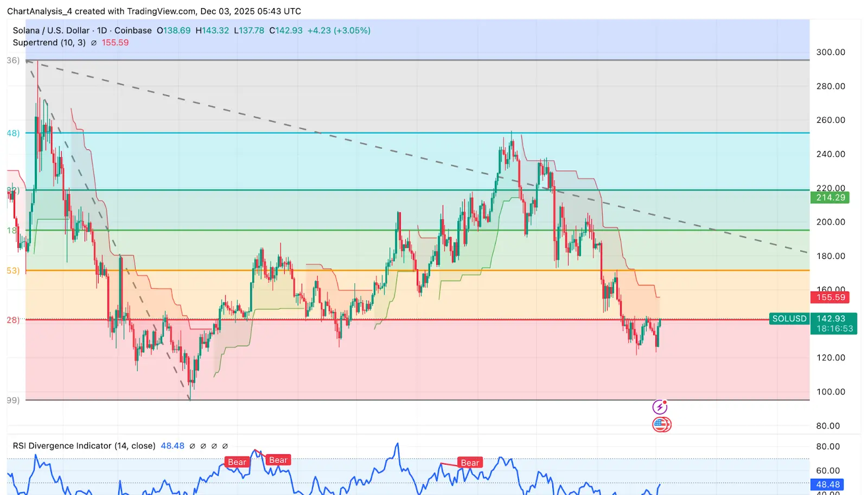The height and width of the screenshot is (495, 868).
Task: Click the 18:16:53 bar countdown timer
Action: tap(834, 329)
